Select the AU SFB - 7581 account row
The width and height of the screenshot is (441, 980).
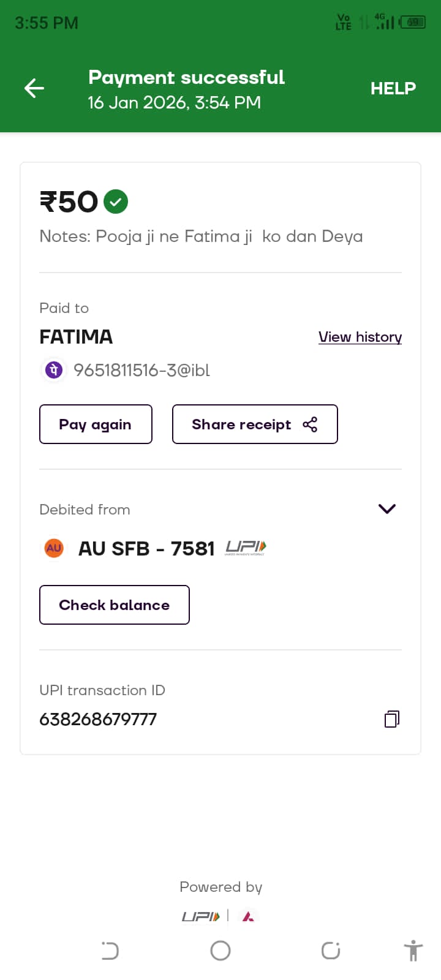click(146, 548)
